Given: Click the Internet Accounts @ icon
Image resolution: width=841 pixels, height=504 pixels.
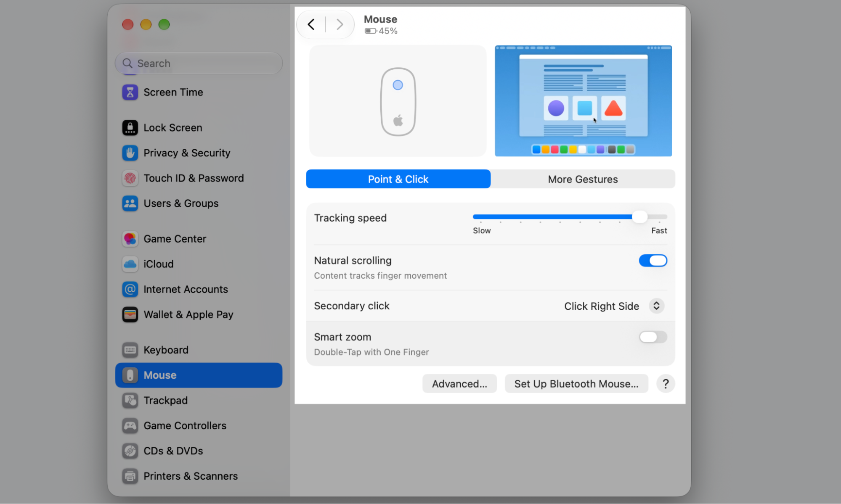Looking at the screenshot, I should coord(130,289).
